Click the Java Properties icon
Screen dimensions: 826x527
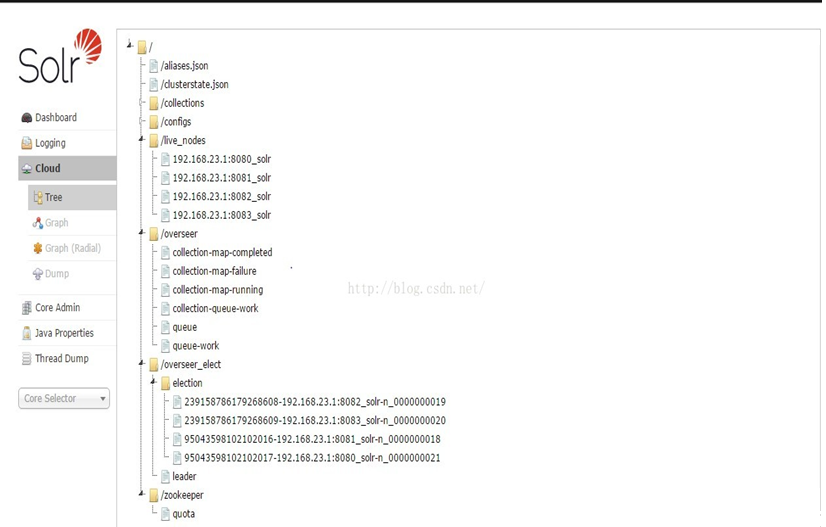pos(26,333)
